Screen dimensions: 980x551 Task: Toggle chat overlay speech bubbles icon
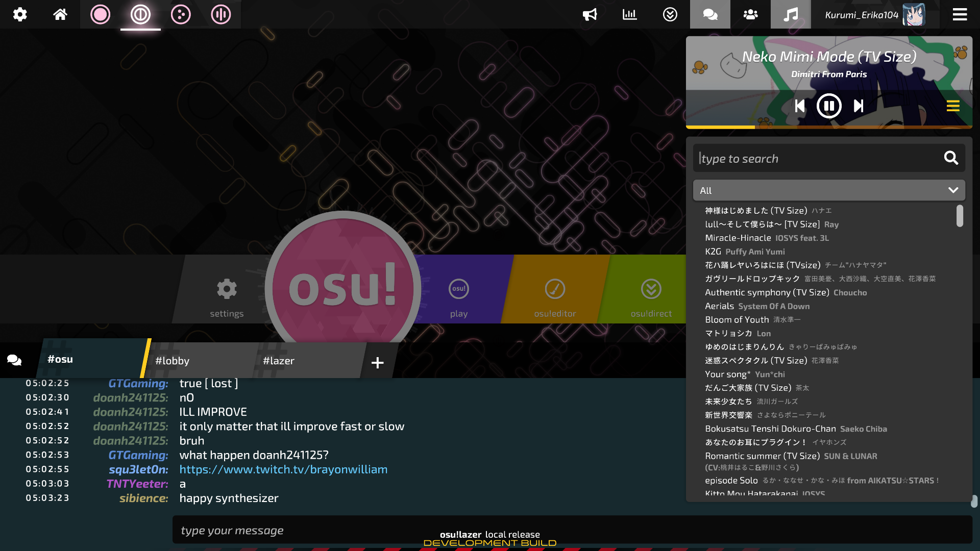(x=710, y=14)
